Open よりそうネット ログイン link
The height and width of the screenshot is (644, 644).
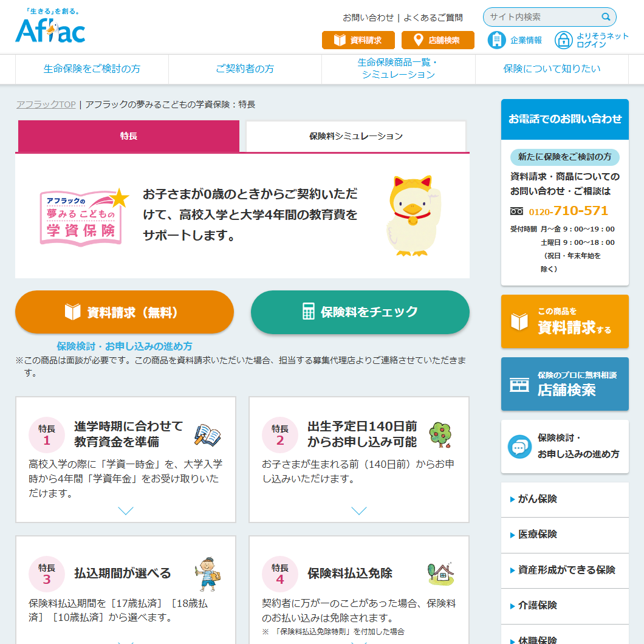pos(591,40)
